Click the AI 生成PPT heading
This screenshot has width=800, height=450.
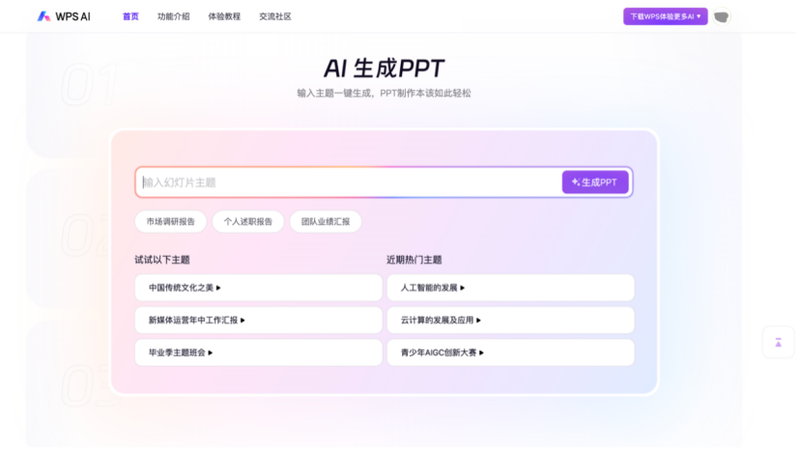[x=384, y=68]
